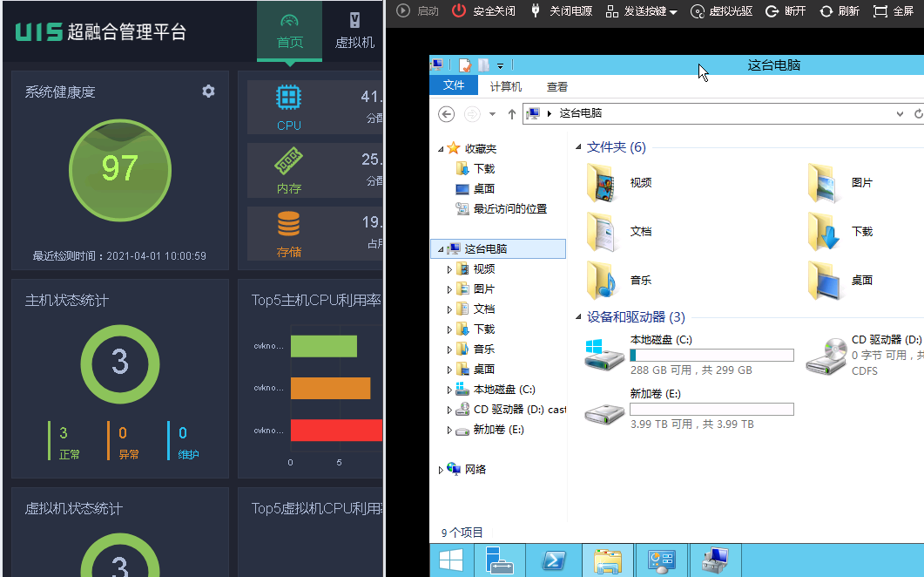The image size is (924, 577).
Task: Expand the 音乐 tree node
Action: [449, 350]
